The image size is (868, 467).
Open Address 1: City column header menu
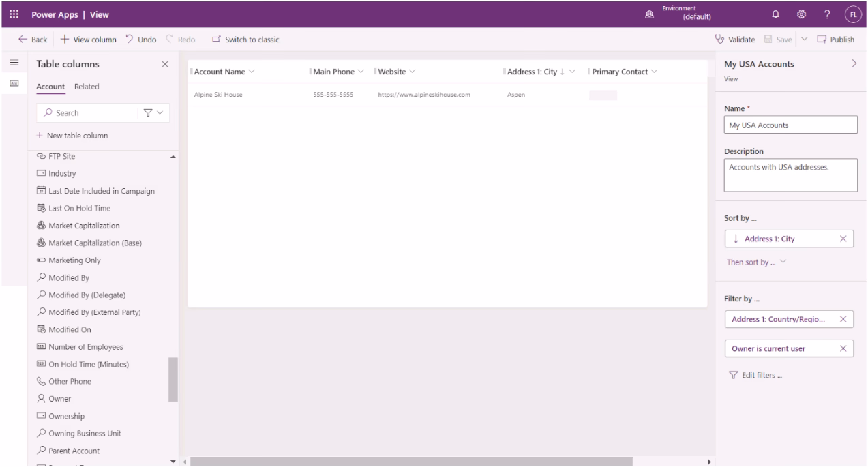tap(572, 72)
